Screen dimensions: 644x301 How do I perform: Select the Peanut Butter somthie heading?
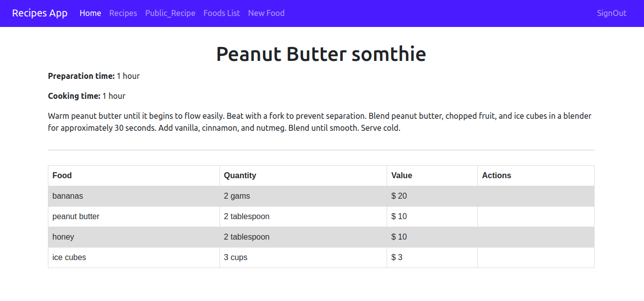(321, 54)
